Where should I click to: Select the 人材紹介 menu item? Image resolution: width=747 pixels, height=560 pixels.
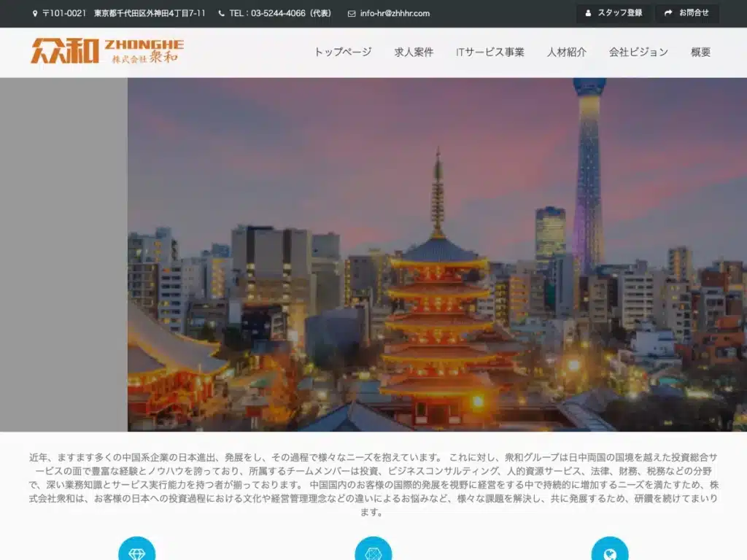click(566, 52)
